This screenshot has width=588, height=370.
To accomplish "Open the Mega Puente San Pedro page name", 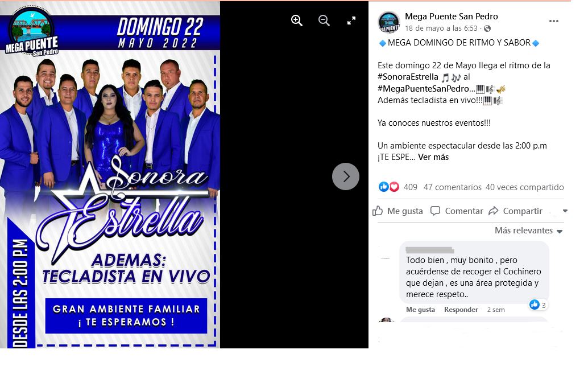I will tap(451, 17).
